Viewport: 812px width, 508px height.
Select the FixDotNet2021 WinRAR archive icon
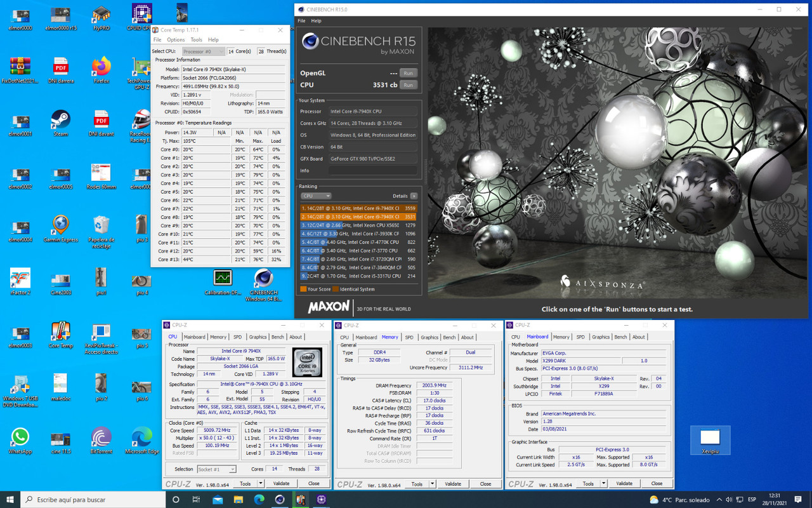pyautogui.click(x=20, y=70)
